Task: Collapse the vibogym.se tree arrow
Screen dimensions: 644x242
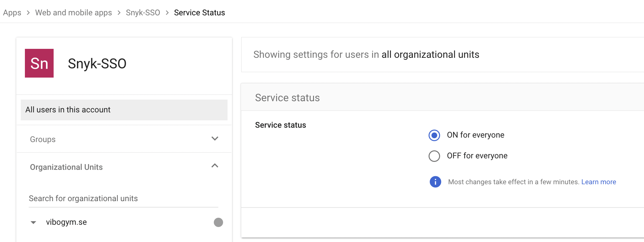Action: pyautogui.click(x=33, y=223)
